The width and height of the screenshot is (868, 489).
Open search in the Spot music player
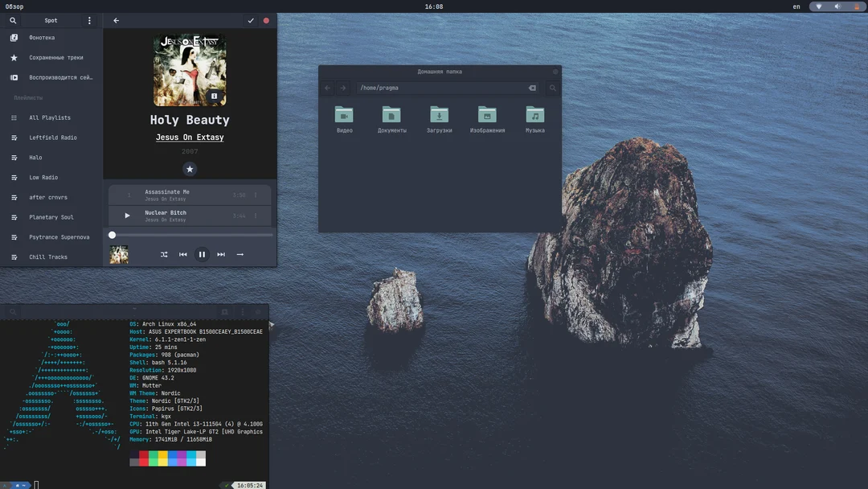tap(13, 20)
